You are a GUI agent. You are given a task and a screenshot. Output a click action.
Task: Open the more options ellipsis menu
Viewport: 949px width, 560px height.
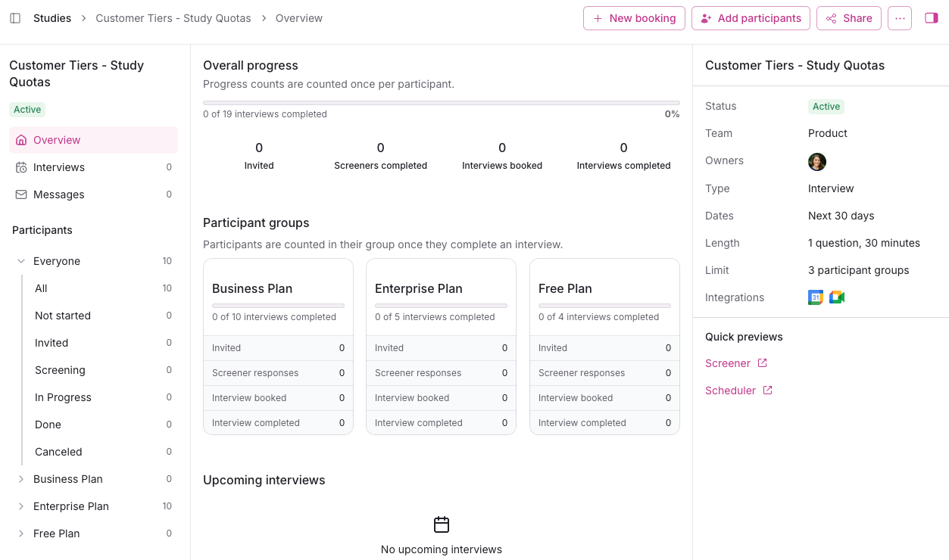click(x=900, y=18)
